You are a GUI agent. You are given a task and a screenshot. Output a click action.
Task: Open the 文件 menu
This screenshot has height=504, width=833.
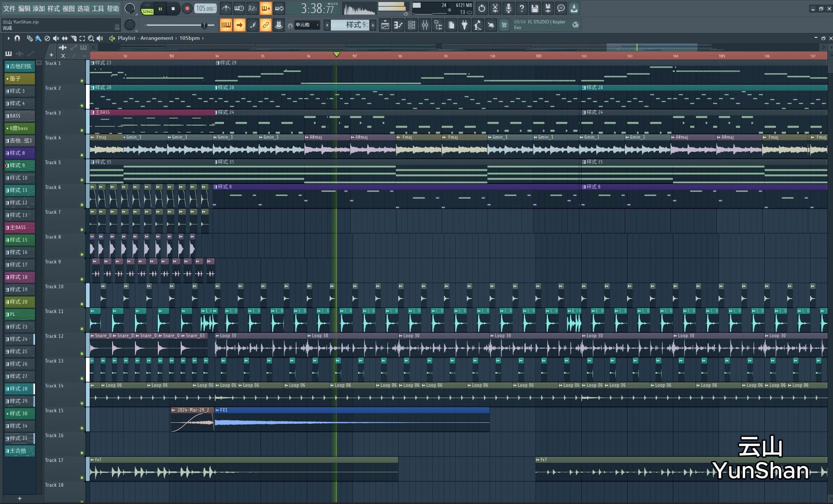click(9, 8)
